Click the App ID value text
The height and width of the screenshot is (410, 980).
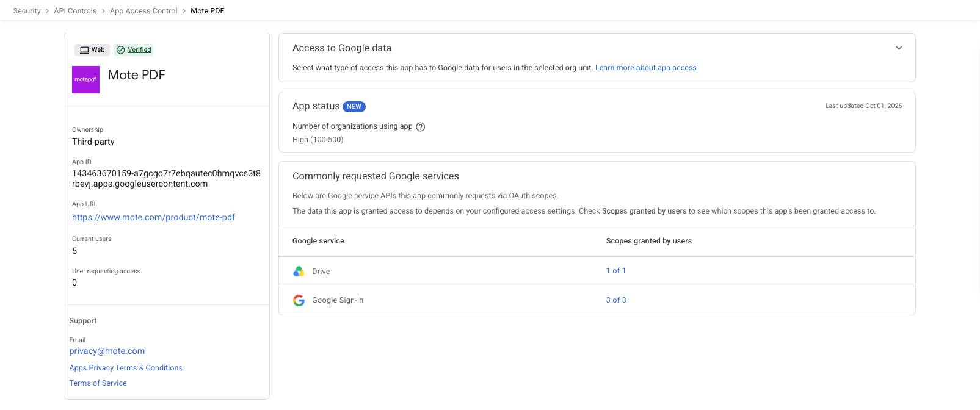pos(166,179)
